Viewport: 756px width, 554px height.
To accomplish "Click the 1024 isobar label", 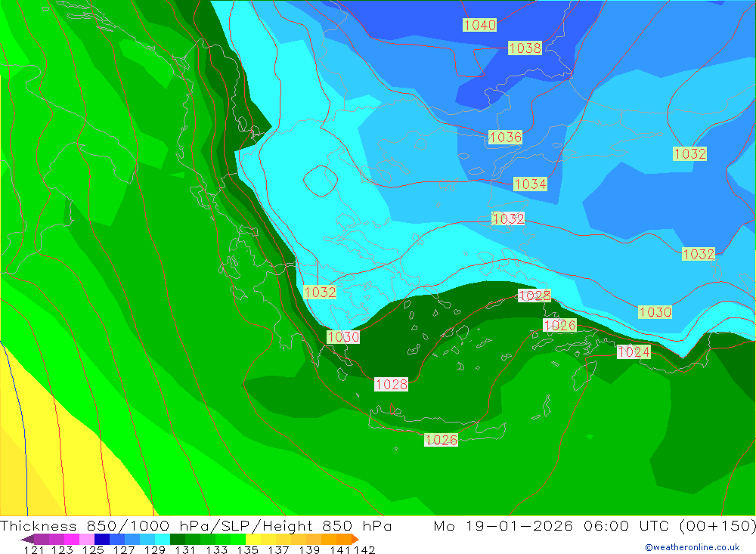I will [634, 351].
